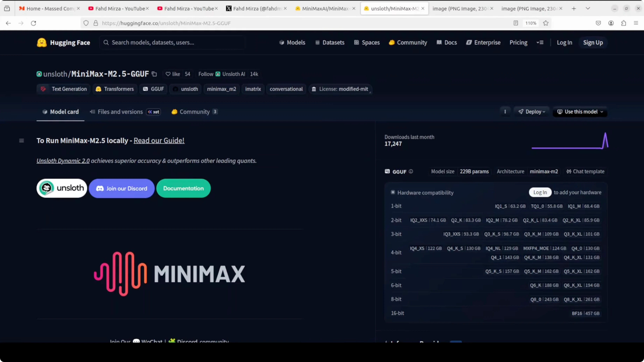
Task: Like the model with the heart icon
Action: tap(168, 74)
